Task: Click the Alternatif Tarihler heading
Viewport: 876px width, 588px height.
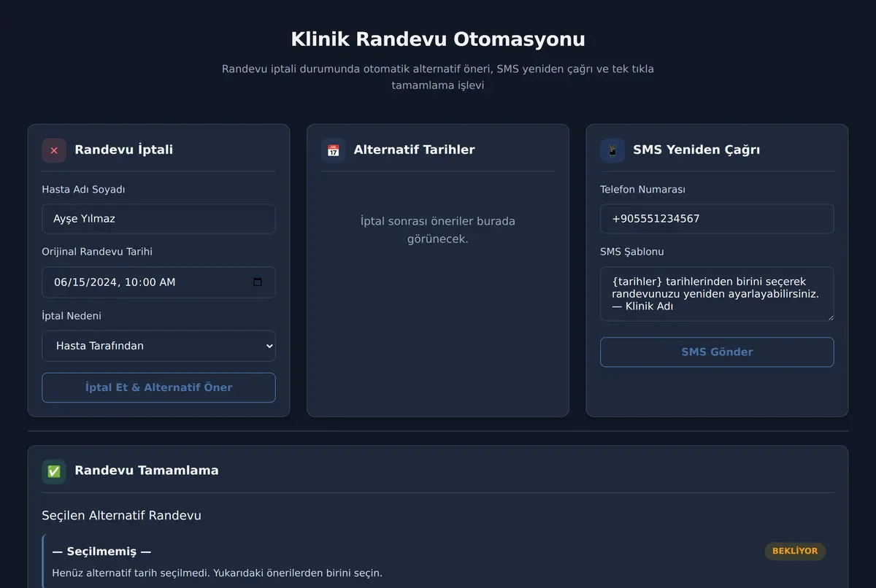Action: [414, 150]
